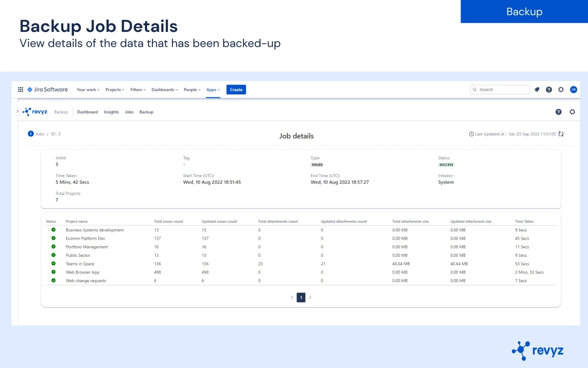Expand the sidebar with the chevron toggle
588x368 pixels.
17,111
